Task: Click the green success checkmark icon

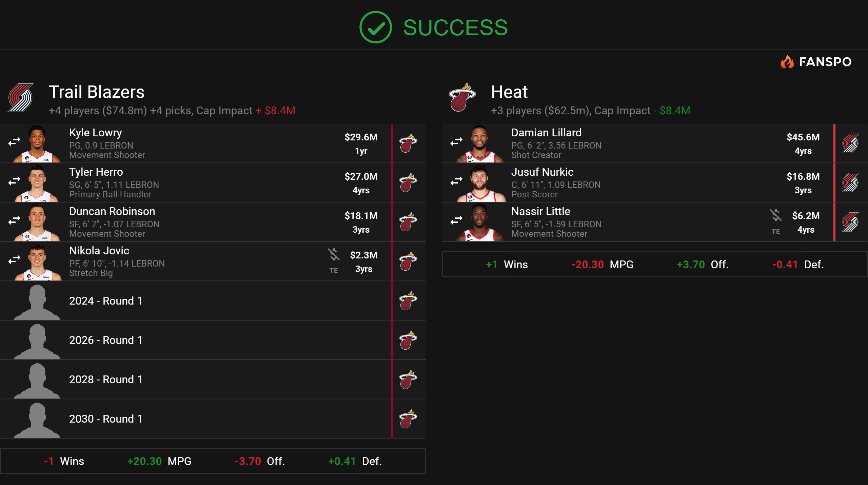Action: tap(375, 27)
